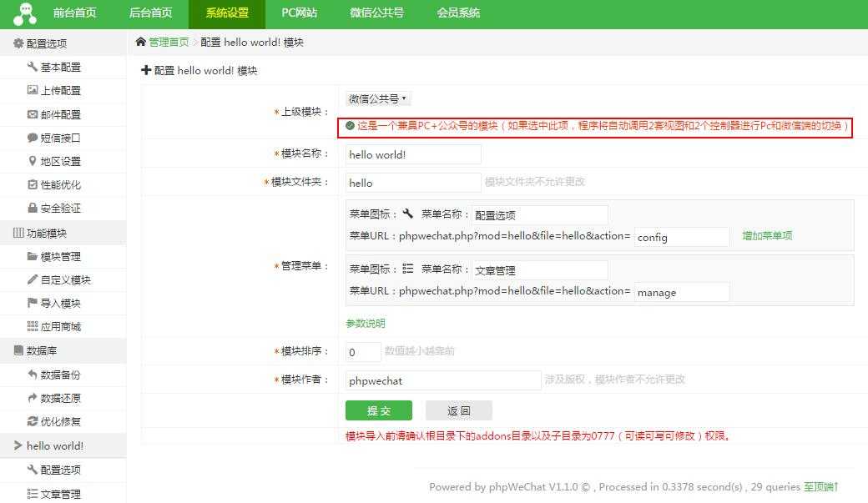The image size is (868, 503).
Task: Open 邮件配置 in the sidebar
Action: pos(60,114)
